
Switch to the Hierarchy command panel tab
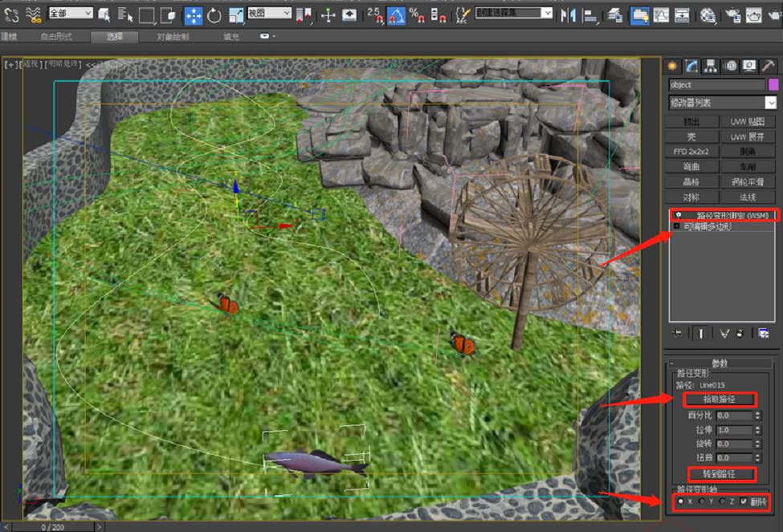click(x=711, y=66)
